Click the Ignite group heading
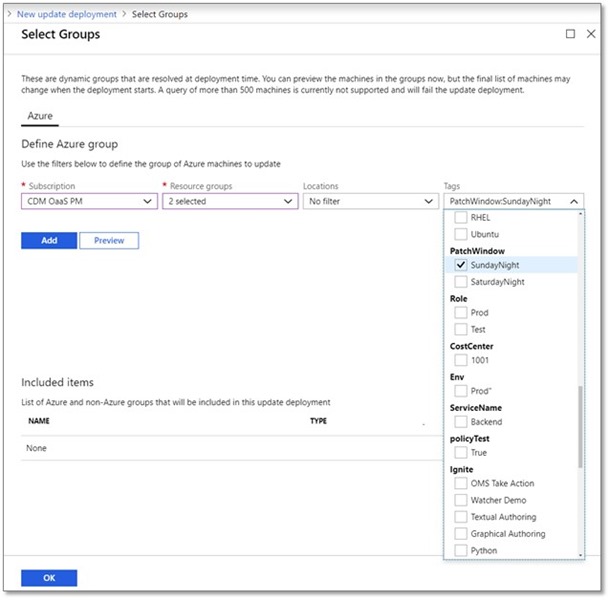Image resolution: width=610 pixels, height=600 pixels. pyautogui.click(x=461, y=470)
